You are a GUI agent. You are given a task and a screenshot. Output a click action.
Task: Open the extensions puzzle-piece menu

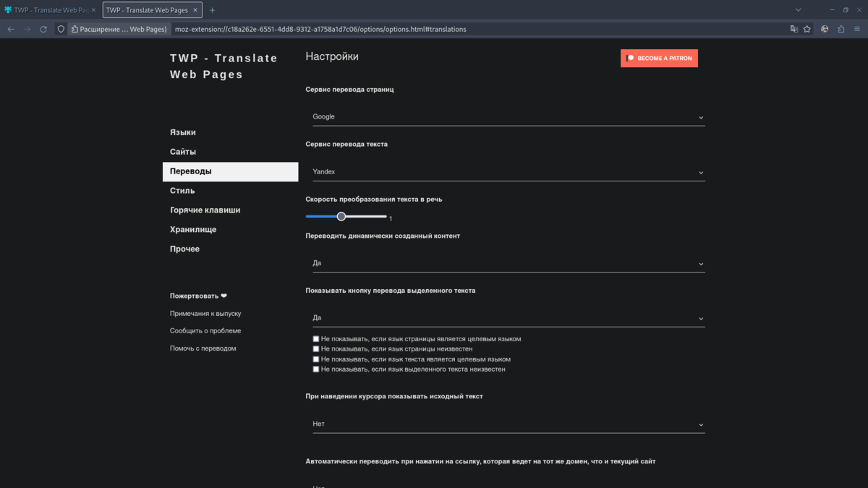click(841, 29)
